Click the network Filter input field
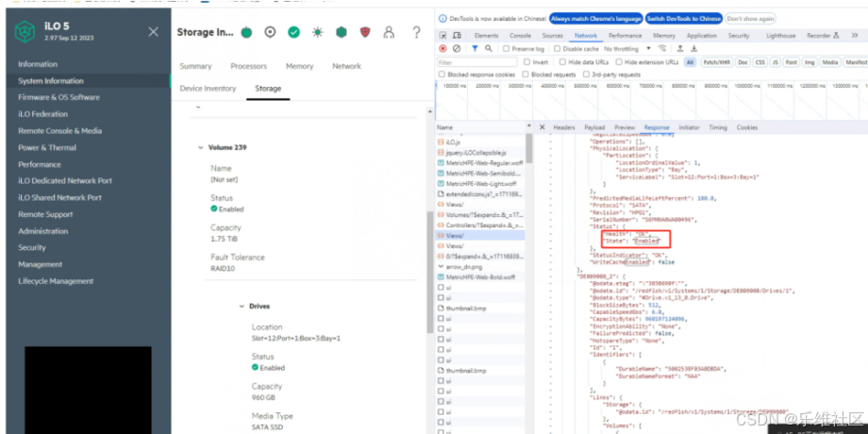The height and width of the screenshot is (434, 868). tap(477, 62)
